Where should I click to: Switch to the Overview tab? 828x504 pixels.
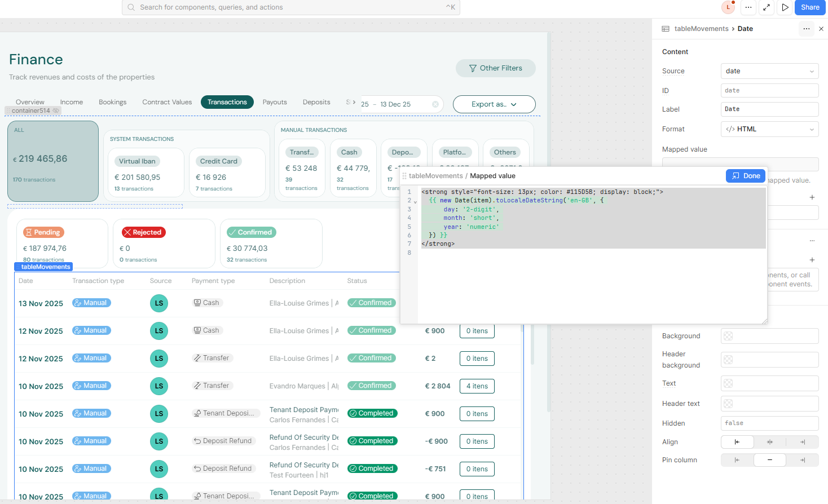(x=29, y=102)
